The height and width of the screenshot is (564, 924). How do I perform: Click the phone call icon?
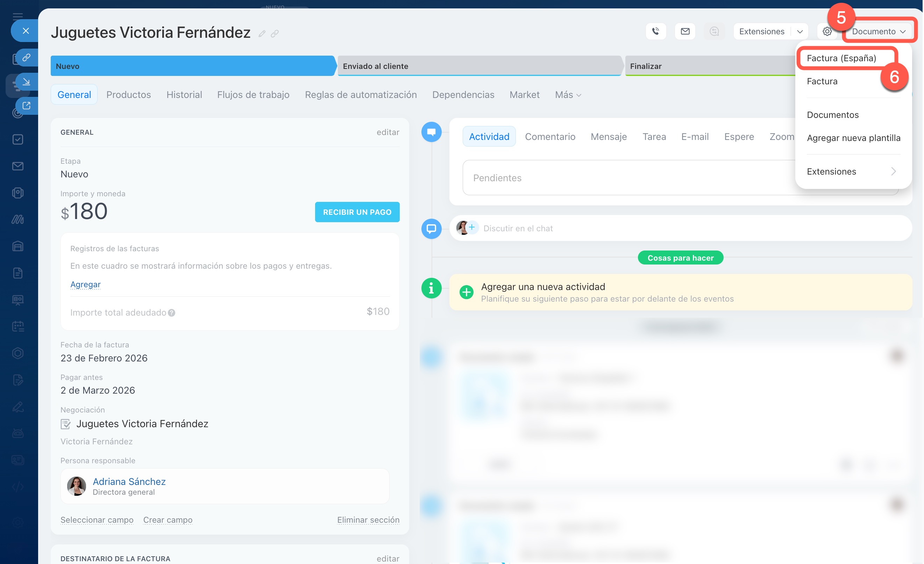click(x=655, y=31)
